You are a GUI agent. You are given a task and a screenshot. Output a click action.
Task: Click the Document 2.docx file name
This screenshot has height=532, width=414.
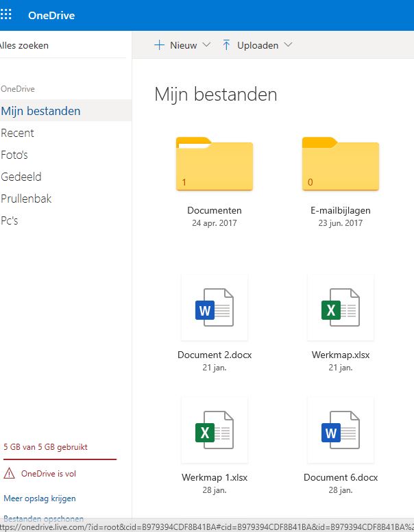215,355
